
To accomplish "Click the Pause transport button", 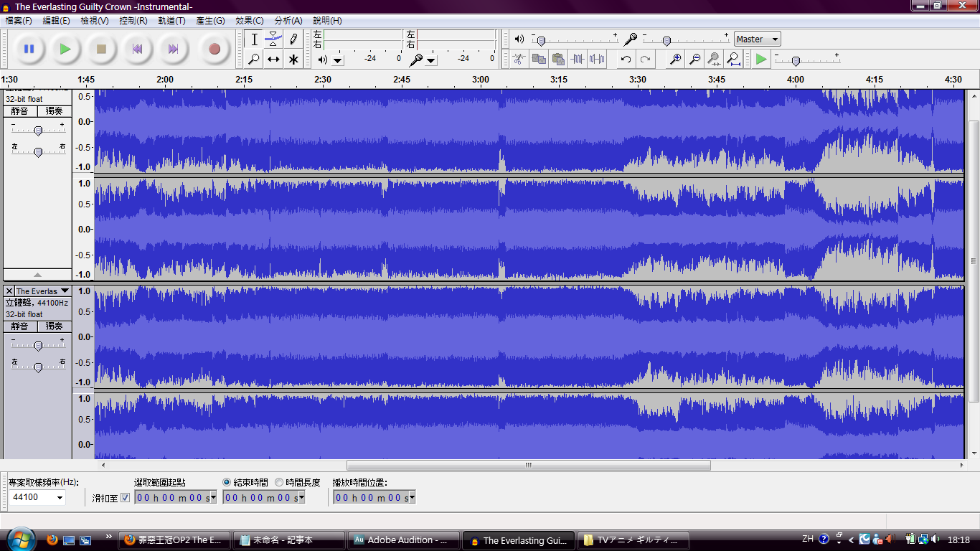I will click(29, 50).
